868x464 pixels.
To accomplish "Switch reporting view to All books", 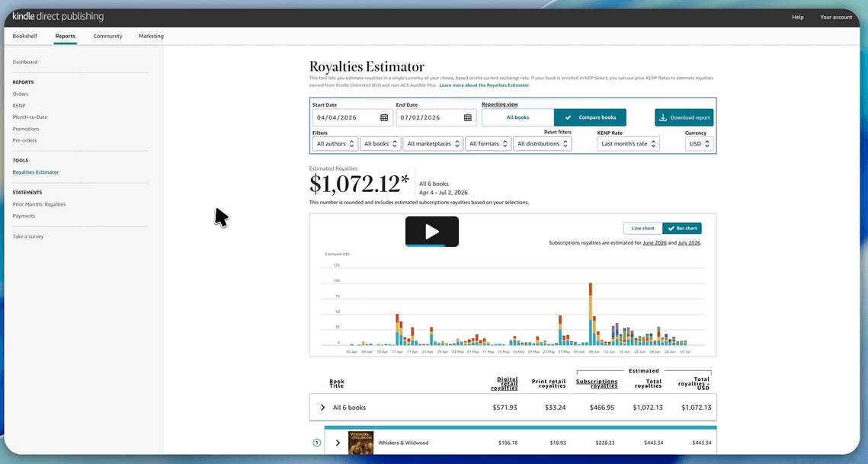I will pos(517,117).
